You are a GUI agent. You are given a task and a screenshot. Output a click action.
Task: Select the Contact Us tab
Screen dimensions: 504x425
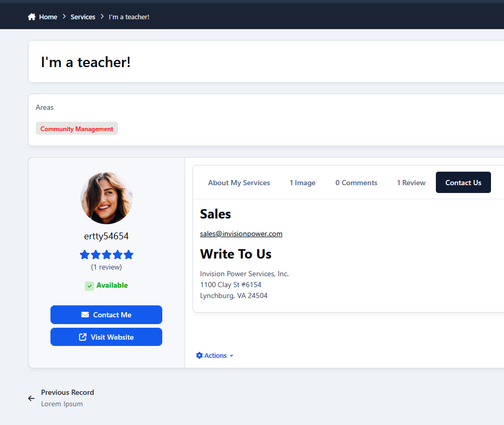463,183
